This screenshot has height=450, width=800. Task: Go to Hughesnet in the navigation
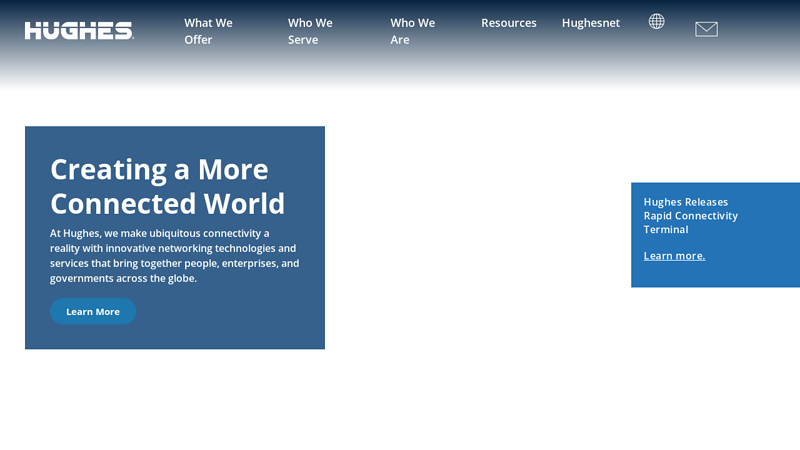coord(590,22)
